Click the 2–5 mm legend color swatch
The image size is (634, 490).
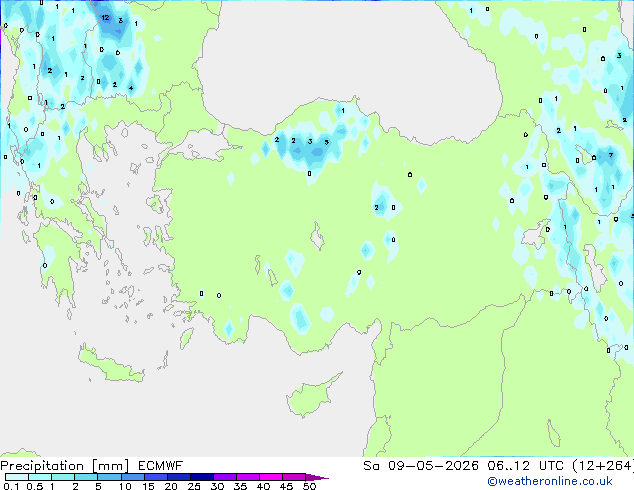tap(86, 477)
